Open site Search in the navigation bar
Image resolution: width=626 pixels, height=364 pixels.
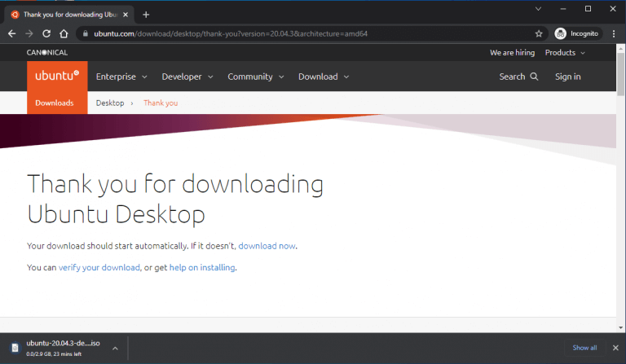click(518, 77)
